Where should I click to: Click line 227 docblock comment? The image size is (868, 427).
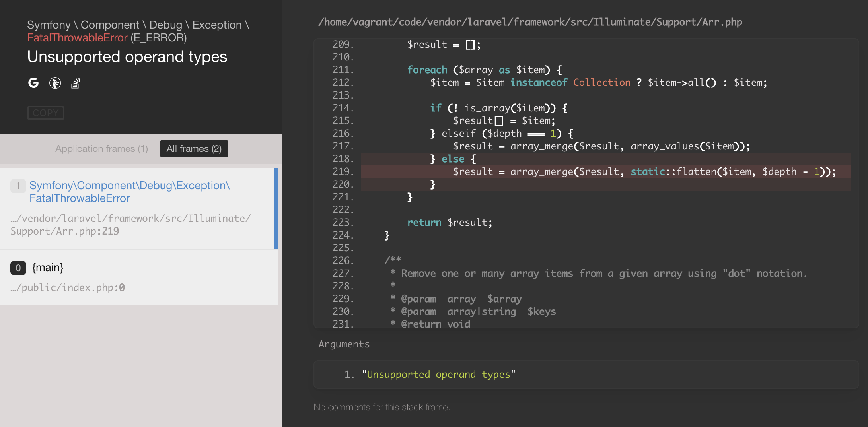pyautogui.click(x=599, y=274)
